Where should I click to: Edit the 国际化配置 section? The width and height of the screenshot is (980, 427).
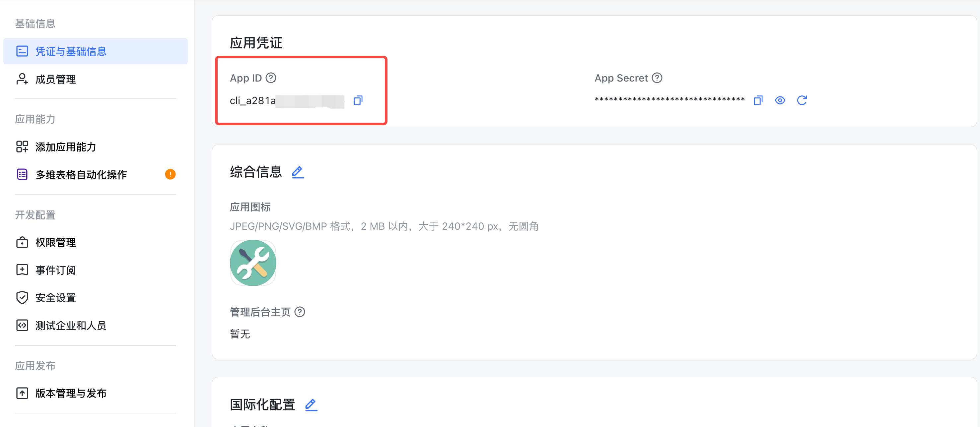coord(311,404)
